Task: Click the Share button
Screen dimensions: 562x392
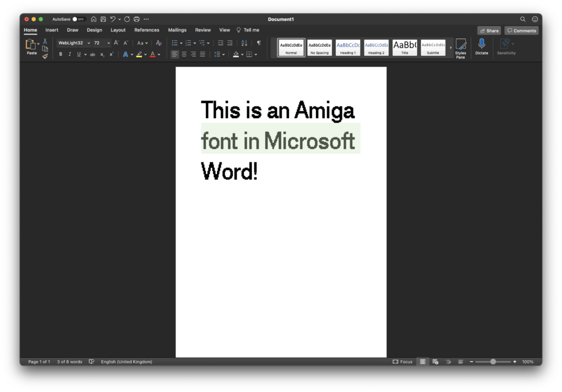Action: pos(488,31)
